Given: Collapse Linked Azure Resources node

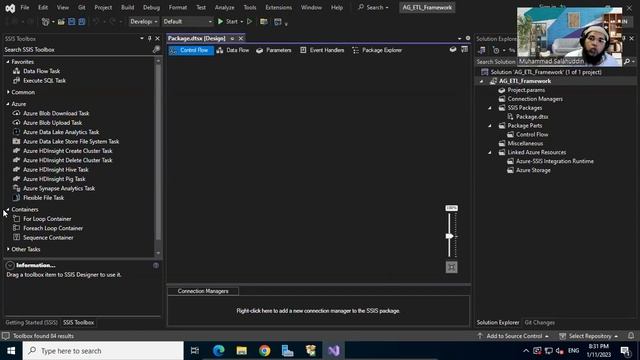Looking at the screenshot, I should (x=490, y=152).
